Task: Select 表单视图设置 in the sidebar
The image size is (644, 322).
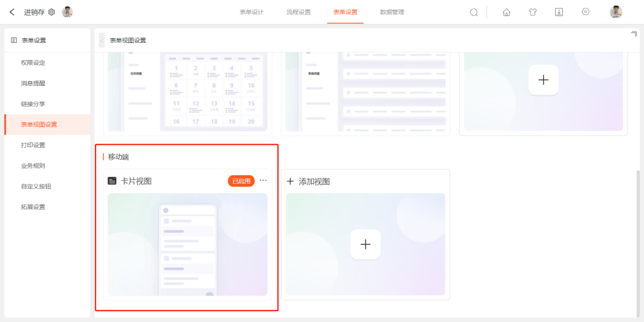Action: (x=47, y=125)
